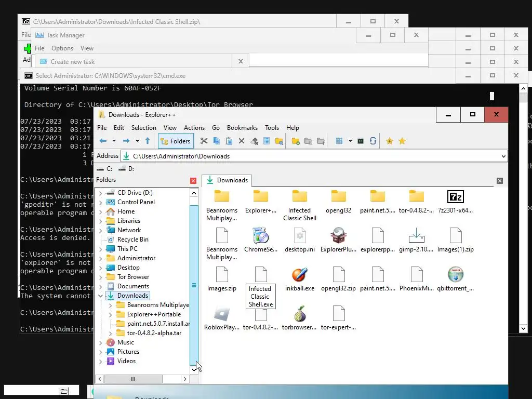
Task: Select Pictures in the folder tree
Action: 128,352
